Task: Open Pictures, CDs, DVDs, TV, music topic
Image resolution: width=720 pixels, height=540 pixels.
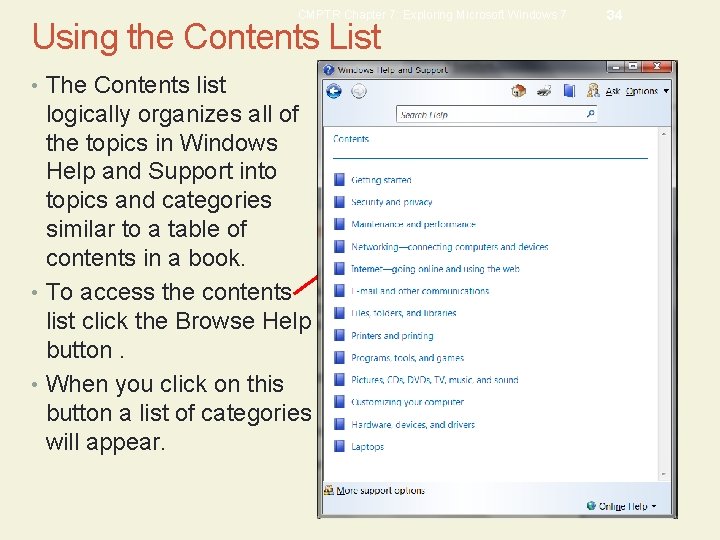Action: point(434,380)
